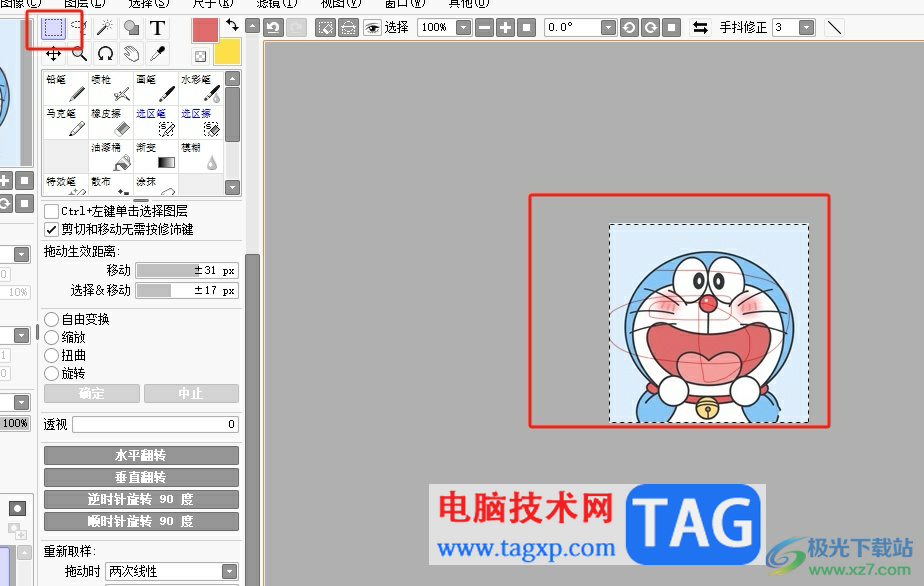Click the invert selection toolbar icon
Screen dimensions: 924x586
pyautogui.click(x=348, y=28)
